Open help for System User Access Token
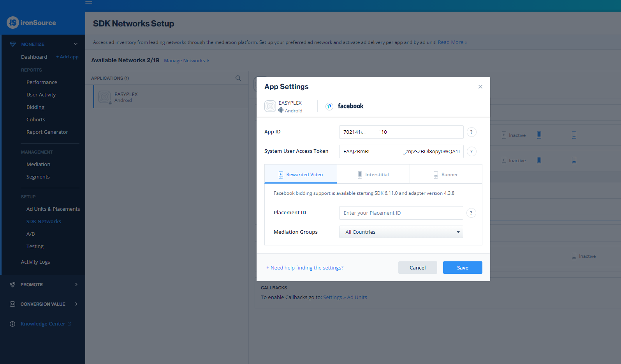Viewport: 621px width, 364px height. pyautogui.click(x=471, y=151)
